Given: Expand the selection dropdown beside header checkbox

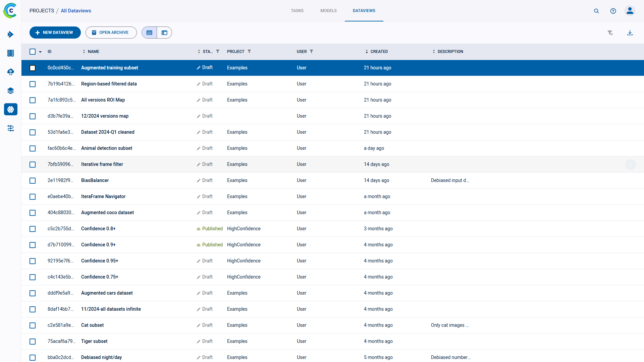Looking at the screenshot, I should [40, 52].
